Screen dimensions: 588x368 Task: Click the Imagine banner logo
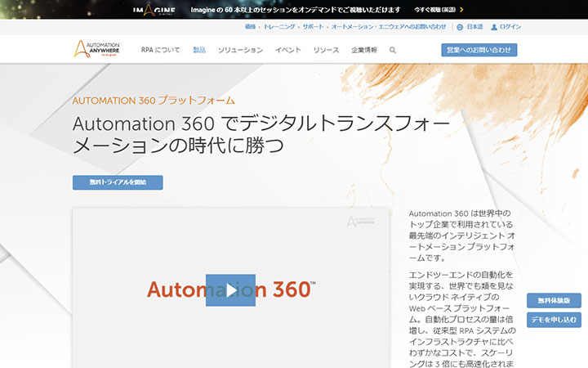[x=154, y=10]
